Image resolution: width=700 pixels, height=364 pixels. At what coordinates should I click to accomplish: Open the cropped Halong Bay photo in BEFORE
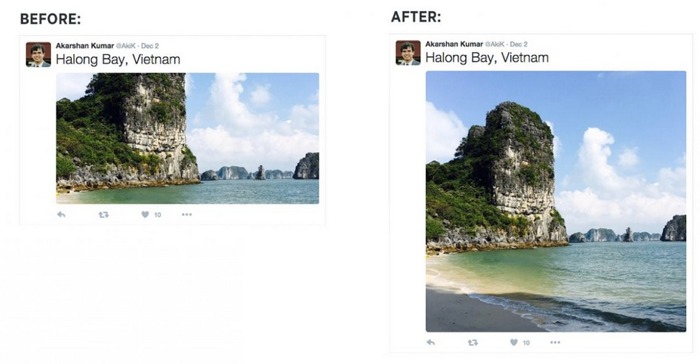point(188,138)
